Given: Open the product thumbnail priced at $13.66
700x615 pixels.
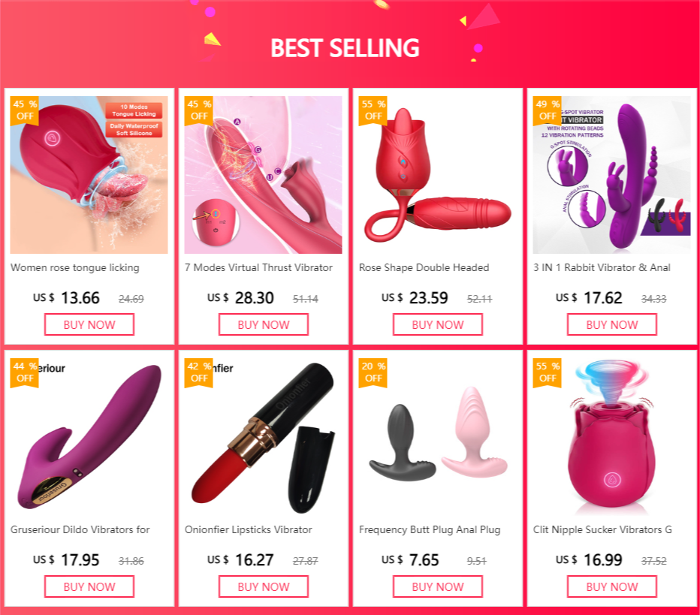Looking at the screenshot, I should (x=89, y=175).
